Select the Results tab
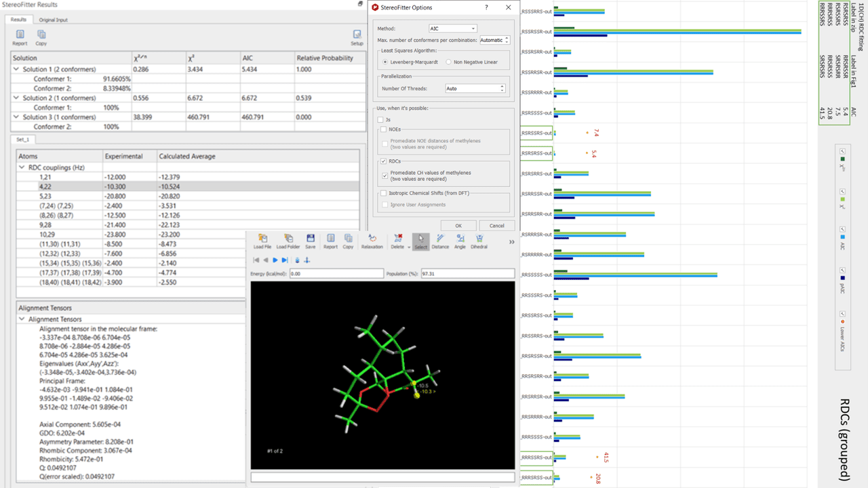The height and width of the screenshot is (488, 868). (18, 20)
